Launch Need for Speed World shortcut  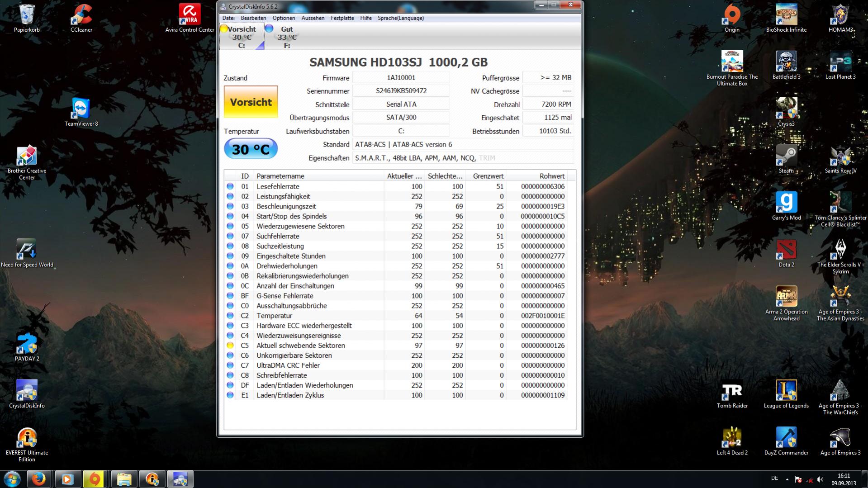tap(27, 253)
